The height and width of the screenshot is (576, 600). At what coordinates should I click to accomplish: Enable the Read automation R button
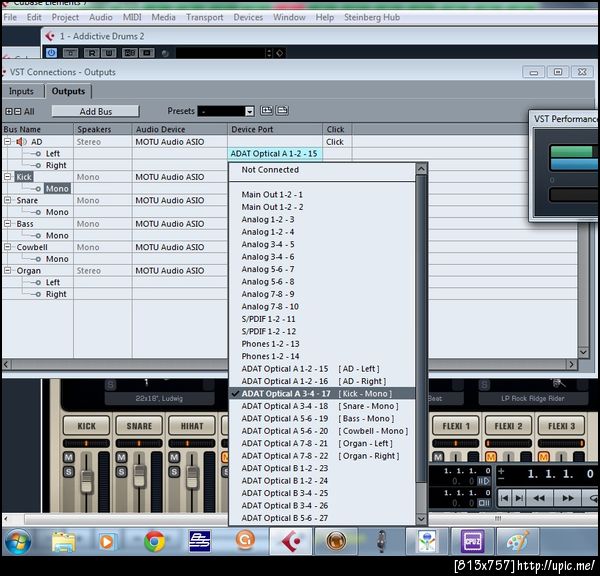point(92,53)
